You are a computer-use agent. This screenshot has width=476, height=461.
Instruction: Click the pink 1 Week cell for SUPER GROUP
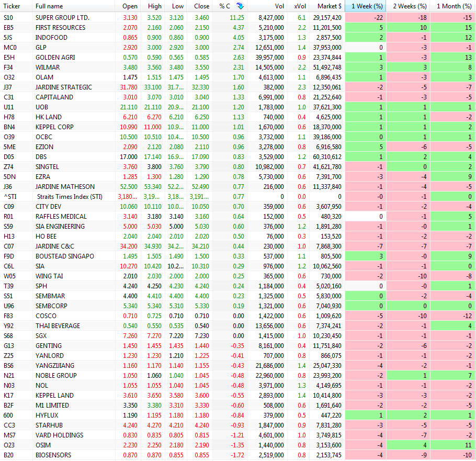pyautogui.click(x=366, y=18)
